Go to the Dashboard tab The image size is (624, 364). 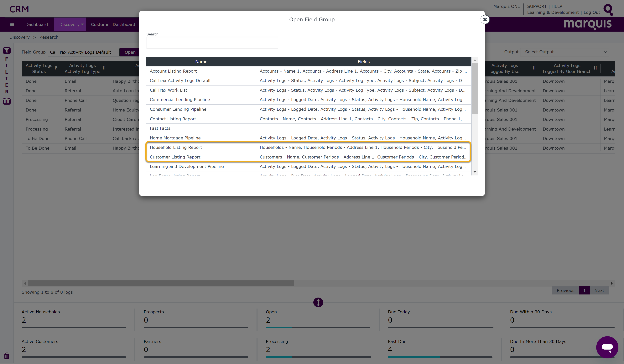tap(37, 24)
